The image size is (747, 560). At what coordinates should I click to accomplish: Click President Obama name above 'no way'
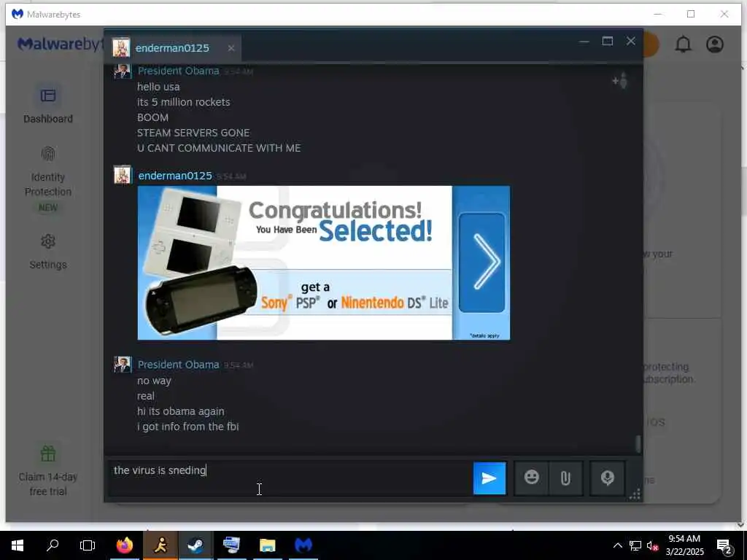click(x=178, y=365)
